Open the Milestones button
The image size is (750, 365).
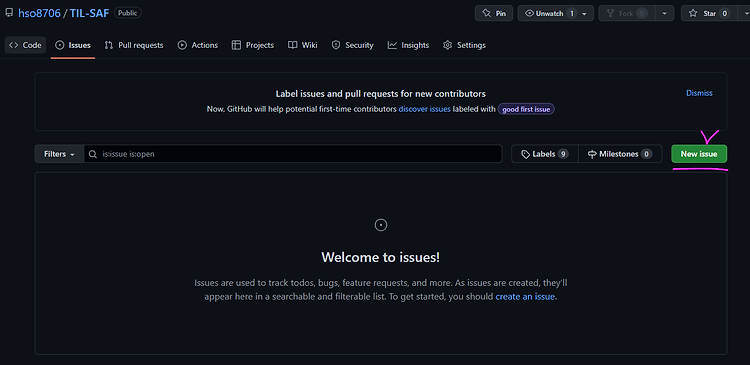point(620,154)
